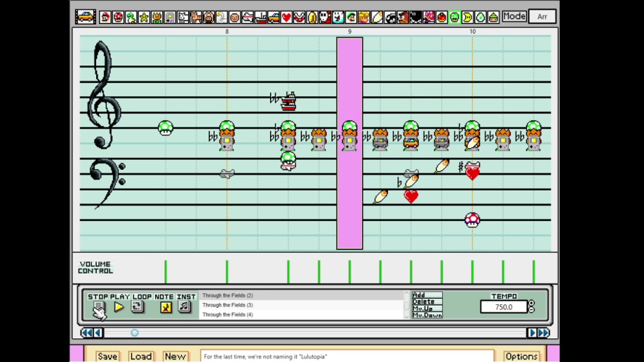Select the Moon instrument
This screenshot has width=644, height=362.
(x=468, y=17)
